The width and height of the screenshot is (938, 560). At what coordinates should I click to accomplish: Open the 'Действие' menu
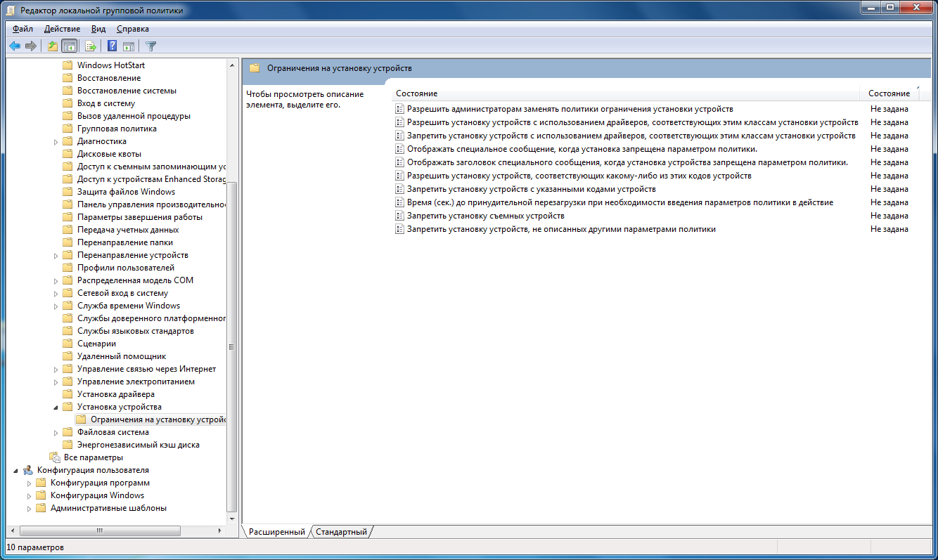point(62,29)
